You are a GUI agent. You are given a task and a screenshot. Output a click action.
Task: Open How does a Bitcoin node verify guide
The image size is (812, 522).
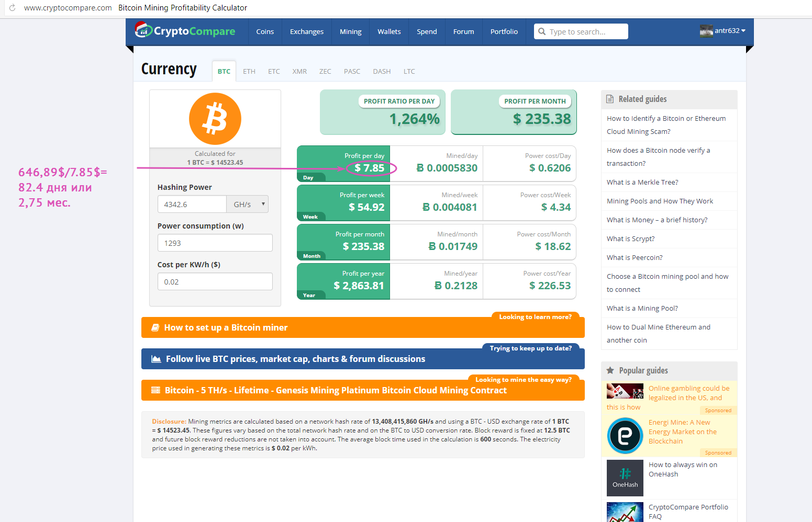pyautogui.click(x=658, y=157)
